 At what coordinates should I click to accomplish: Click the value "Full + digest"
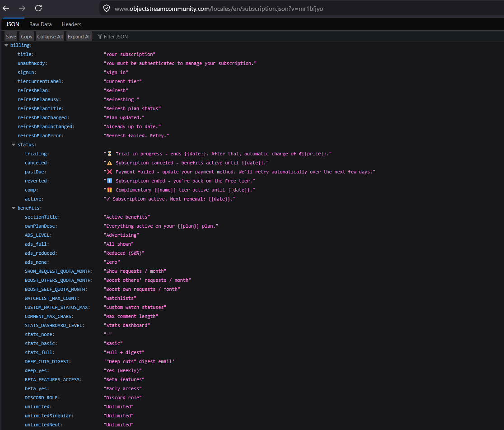click(x=124, y=353)
